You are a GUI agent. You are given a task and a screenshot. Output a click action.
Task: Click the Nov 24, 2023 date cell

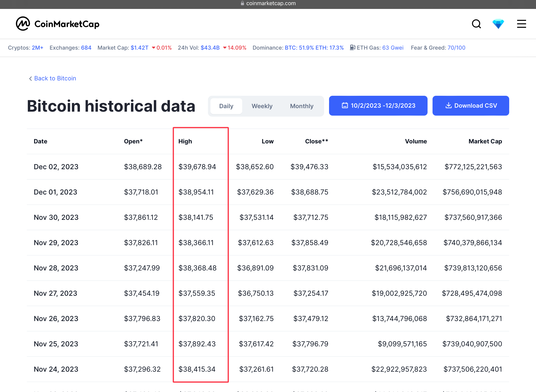click(x=56, y=369)
